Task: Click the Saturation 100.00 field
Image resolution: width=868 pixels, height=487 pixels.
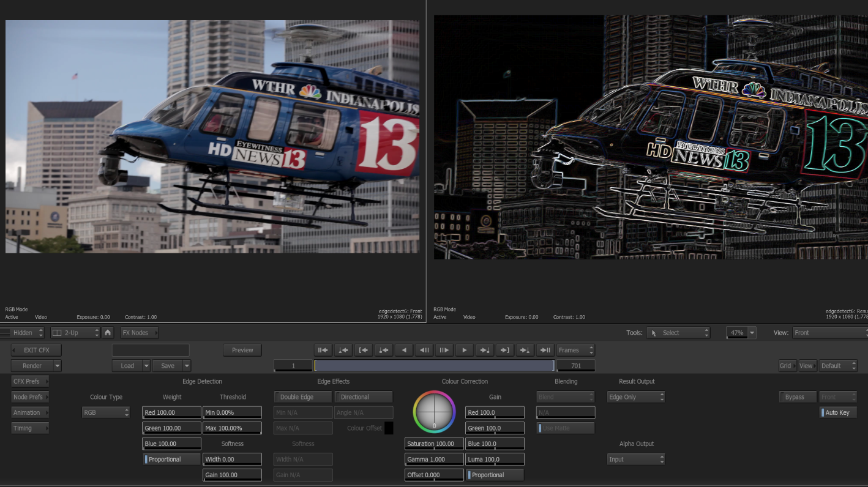Action: (x=434, y=444)
